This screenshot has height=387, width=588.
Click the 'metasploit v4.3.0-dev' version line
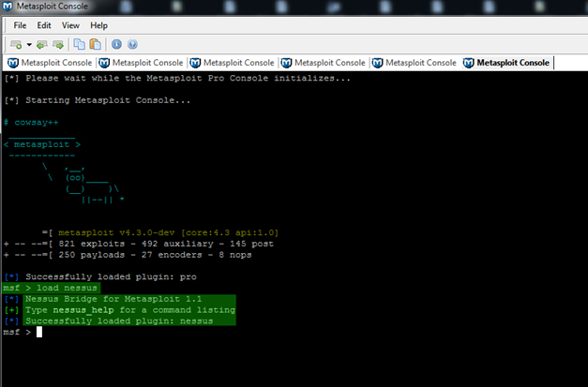[x=168, y=232]
